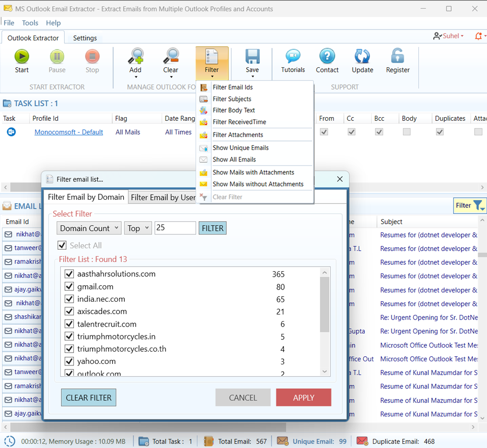Click the Duplicate Email red envelope icon
The width and height of the screenshot is (487, 448).
[x=362, y=441]
